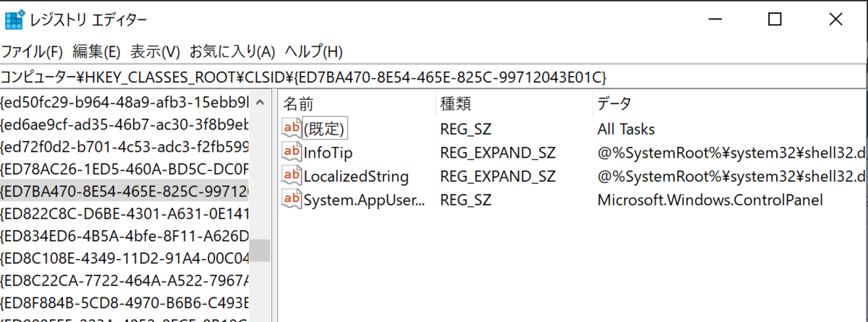Select tree key {ED822C8C-D6BE-4301-A631-0E14
This screenshot has height=322, width=868.
124,214
